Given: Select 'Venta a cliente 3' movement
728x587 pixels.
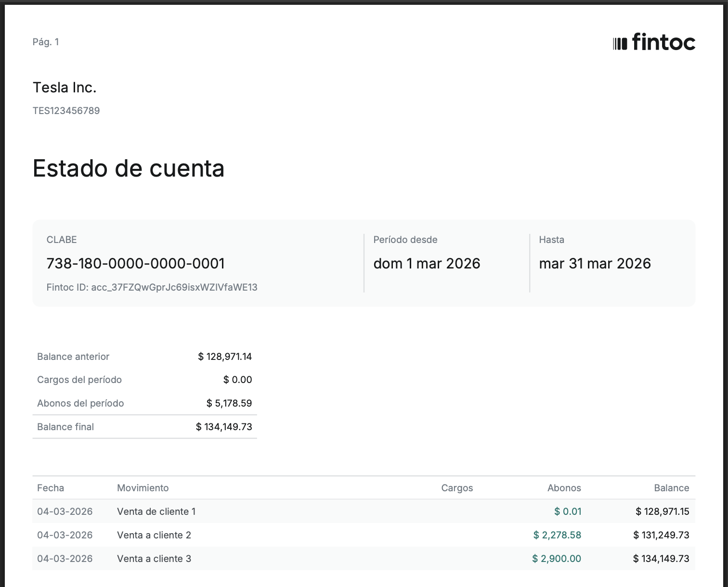Looking at the screenshot, I should [154, 559].
